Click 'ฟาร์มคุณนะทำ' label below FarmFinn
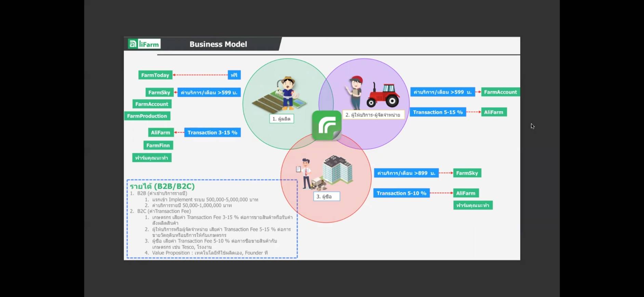644x297 pixels. tap(152, 158)
